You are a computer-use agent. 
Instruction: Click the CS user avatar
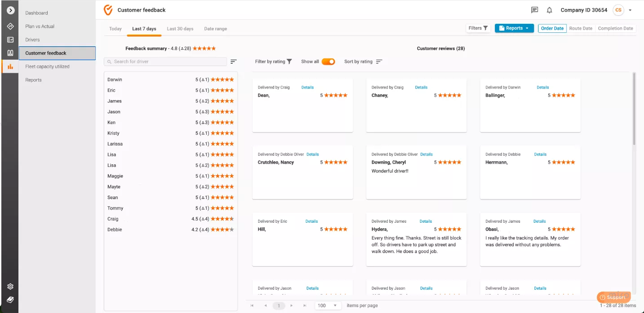coord(618,10)
